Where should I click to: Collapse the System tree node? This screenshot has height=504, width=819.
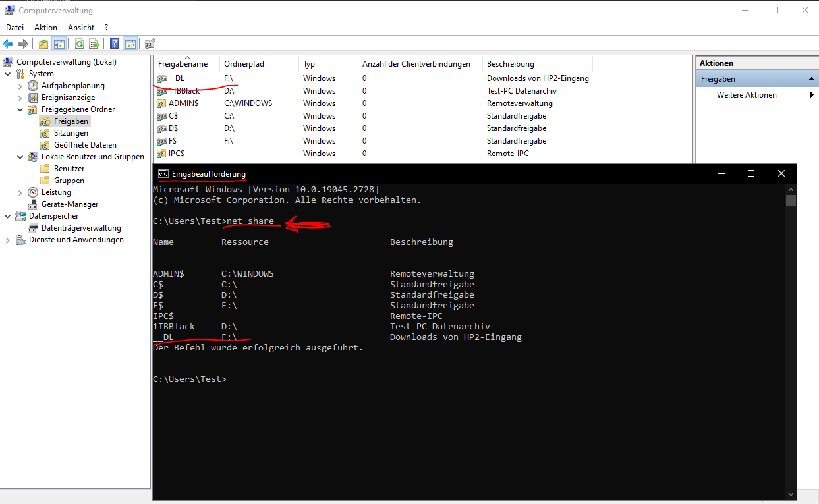pyautogui.click(x=8, y=74)
